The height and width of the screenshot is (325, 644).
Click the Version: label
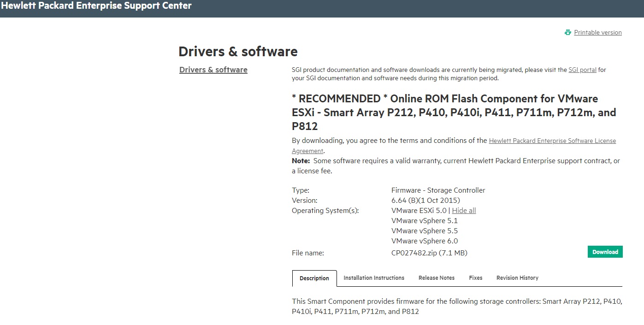pos(305,201)
